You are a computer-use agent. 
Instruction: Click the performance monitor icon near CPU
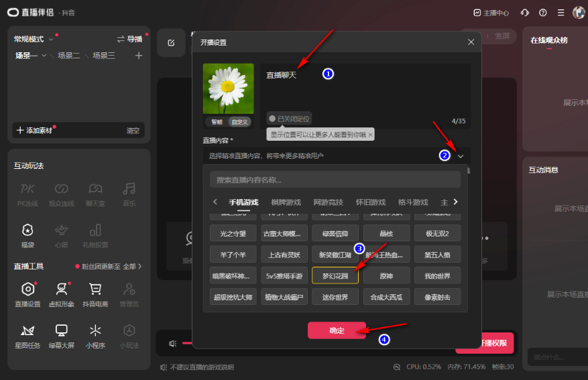coord(397,367)
